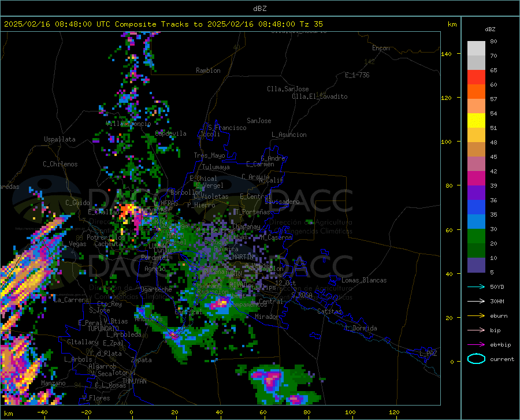This screenshot has height=420, width=520.
Task: Click the 'L_PAZ' map label
Action: coord(428,354)
